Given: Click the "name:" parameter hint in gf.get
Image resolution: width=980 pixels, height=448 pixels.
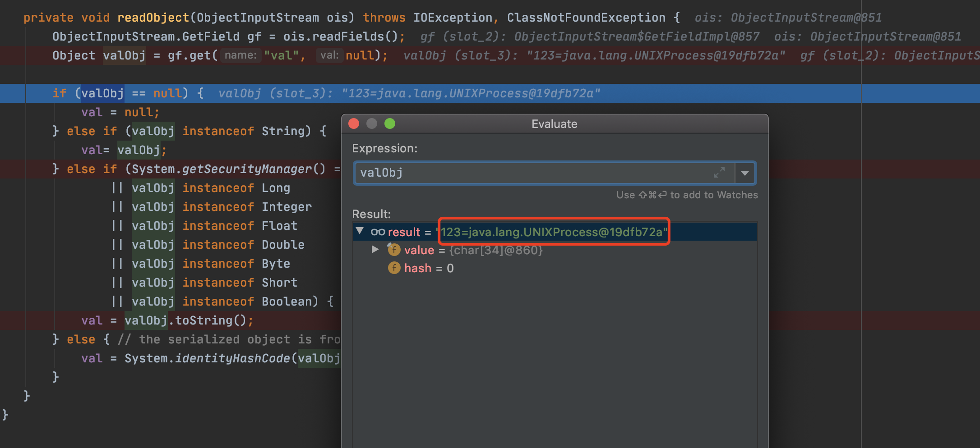Looking at the screenshot, I should [240, 55].
